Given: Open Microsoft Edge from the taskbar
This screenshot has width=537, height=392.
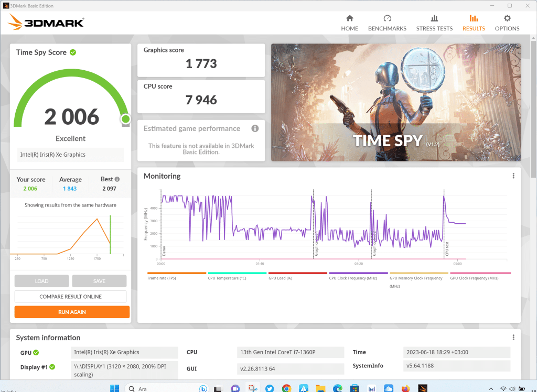Looking at the screenshot, I should [x=337, y=388].
